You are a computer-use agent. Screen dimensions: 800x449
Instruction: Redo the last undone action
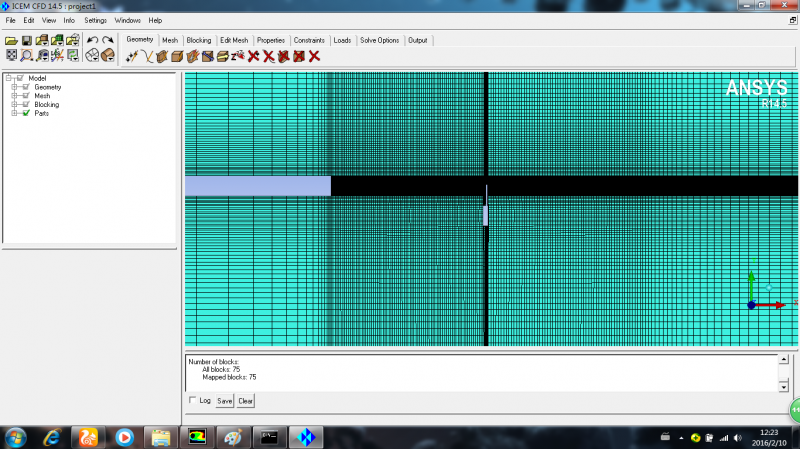point(108,40)
